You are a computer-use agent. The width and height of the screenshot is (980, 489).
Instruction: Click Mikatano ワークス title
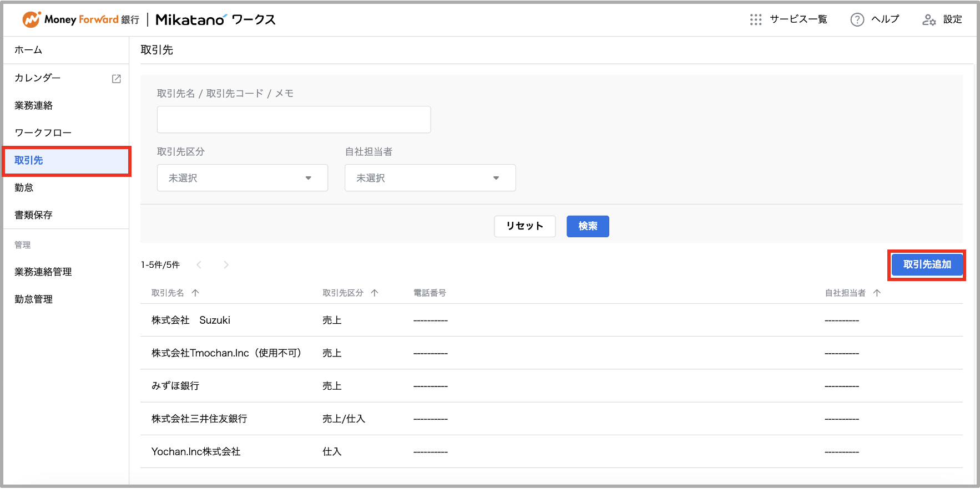point(215,20)
